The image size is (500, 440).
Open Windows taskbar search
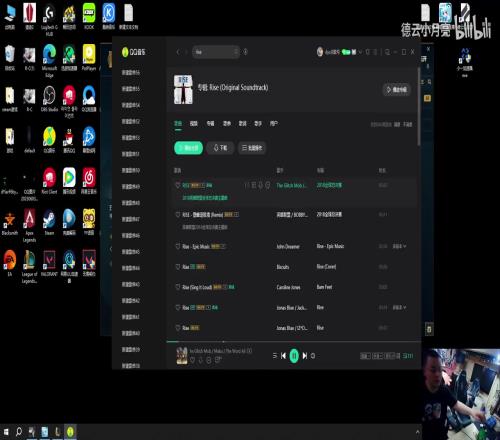tap(19, 432)
